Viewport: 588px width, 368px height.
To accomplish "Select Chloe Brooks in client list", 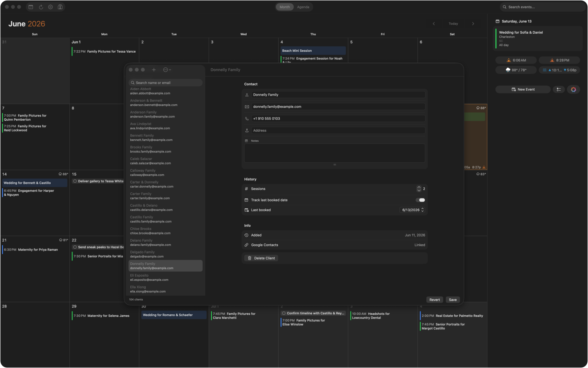I will coord(166,231).
